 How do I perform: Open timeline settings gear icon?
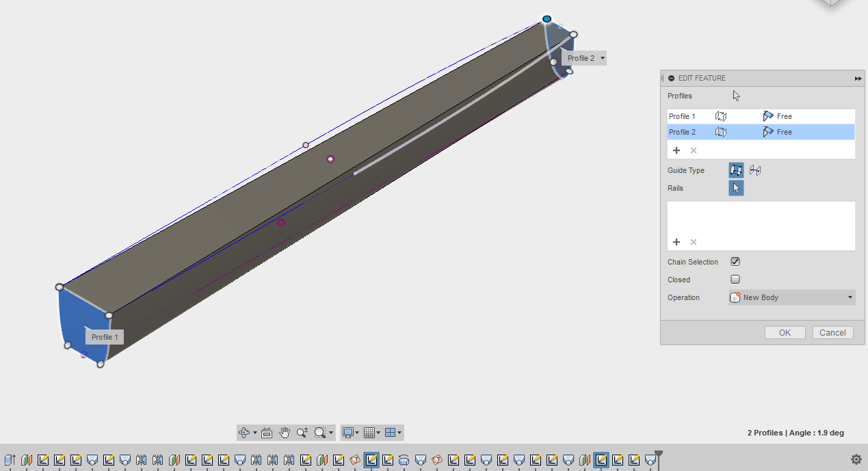[856, 459]
